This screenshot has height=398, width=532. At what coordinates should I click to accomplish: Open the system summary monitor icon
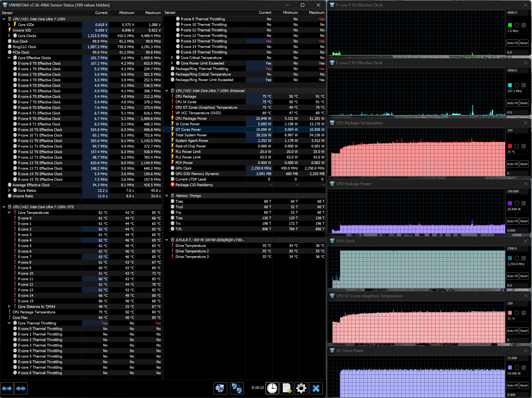pos(220,388)
